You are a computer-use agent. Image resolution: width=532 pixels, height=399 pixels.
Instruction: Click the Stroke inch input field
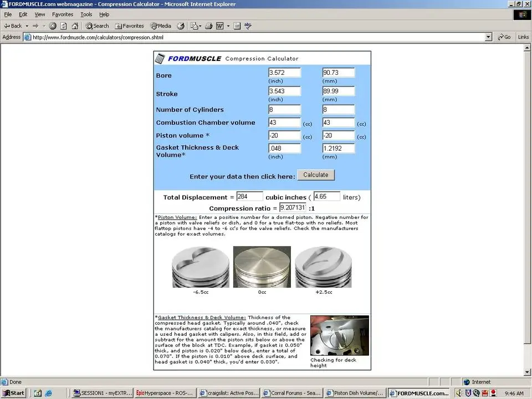[x=284, y=91]
